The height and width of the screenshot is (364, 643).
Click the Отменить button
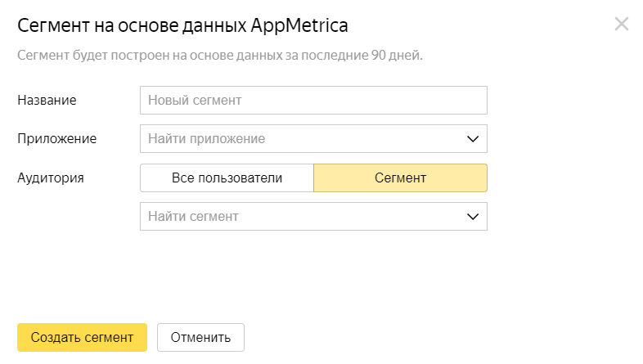200,337
